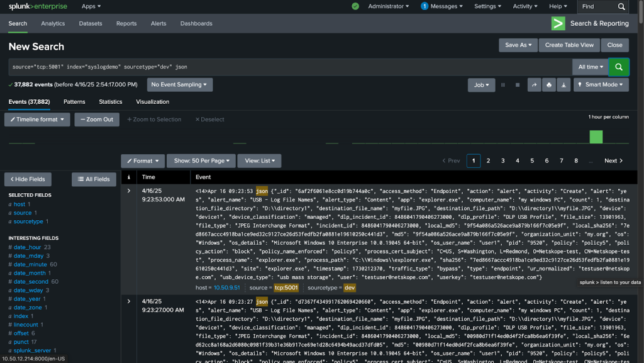
Task: Open the Administrator menu
Action: (389, 6)
